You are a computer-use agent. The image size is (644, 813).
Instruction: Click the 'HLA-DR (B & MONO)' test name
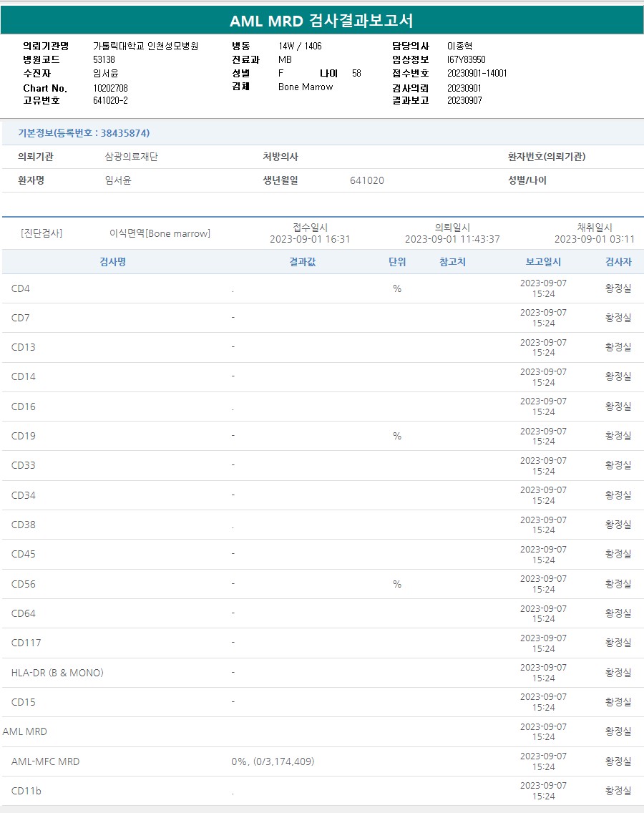point(57,673)
